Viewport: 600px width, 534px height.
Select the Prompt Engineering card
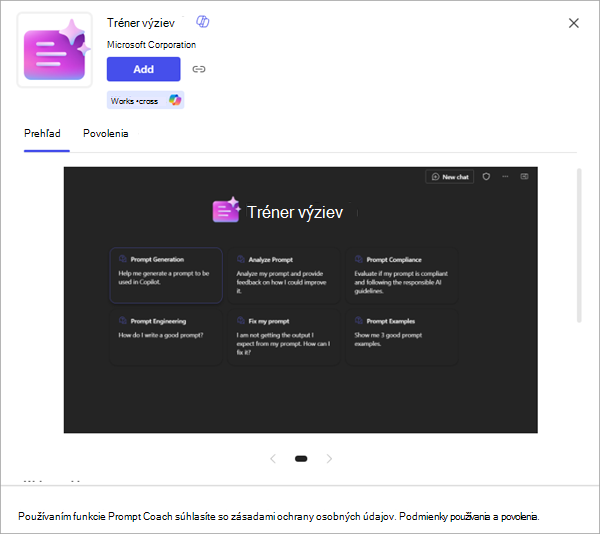point(166,337)
